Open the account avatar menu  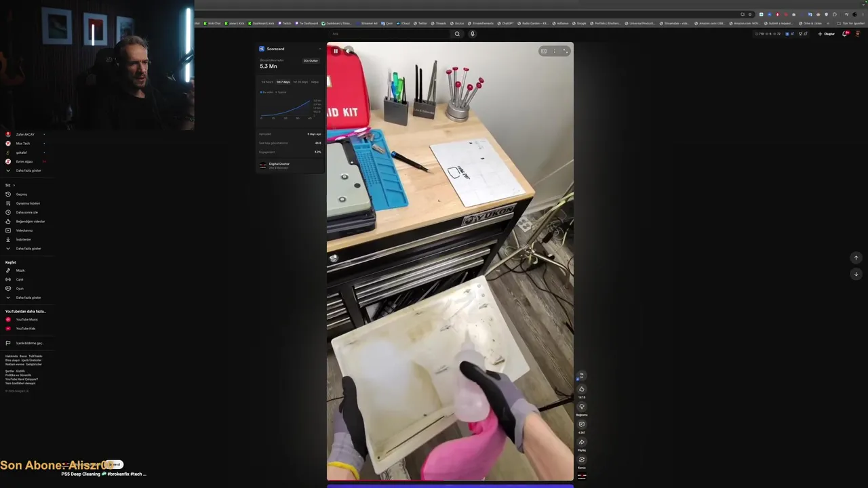click(858, 34)
